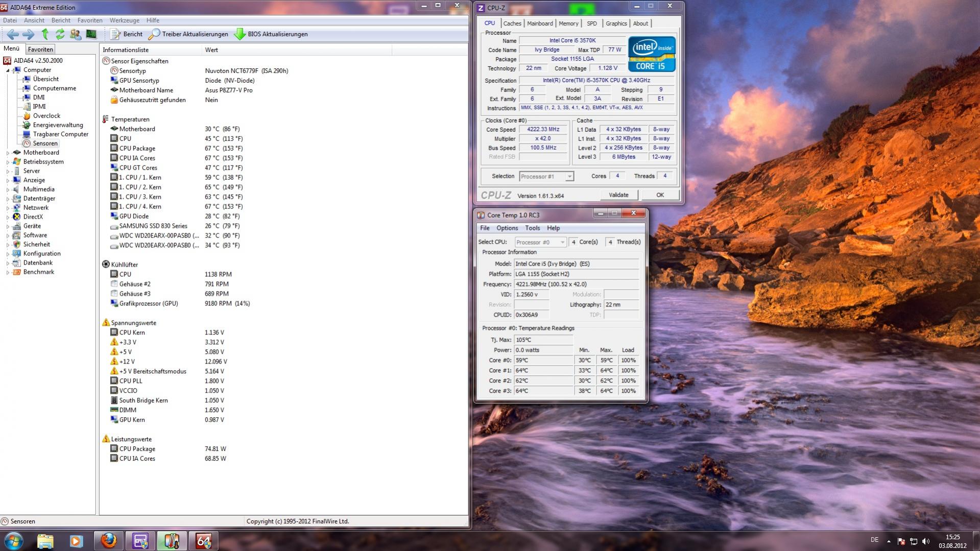
Task: Click the OK button in CPU-Z
Action: (660, 195)
